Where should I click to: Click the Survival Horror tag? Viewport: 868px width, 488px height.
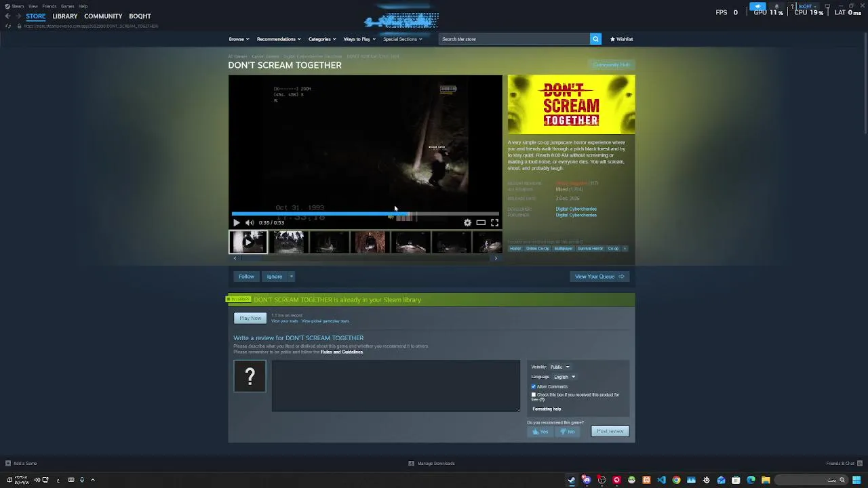[x=590, y=249]
